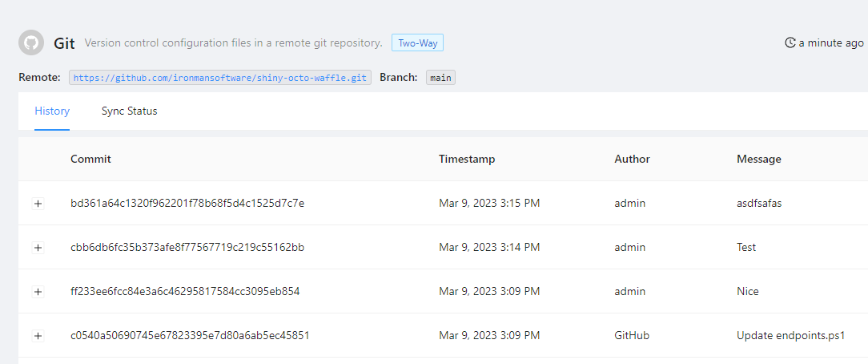Click the Mar 9, 2023 3:14 PM timestamp

point(489,247)
